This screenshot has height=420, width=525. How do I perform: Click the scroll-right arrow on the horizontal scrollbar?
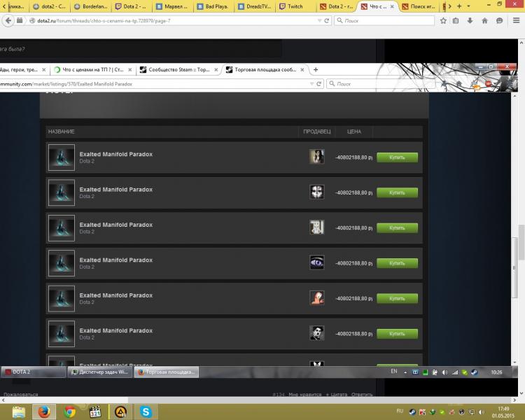[x=514, y=400]
